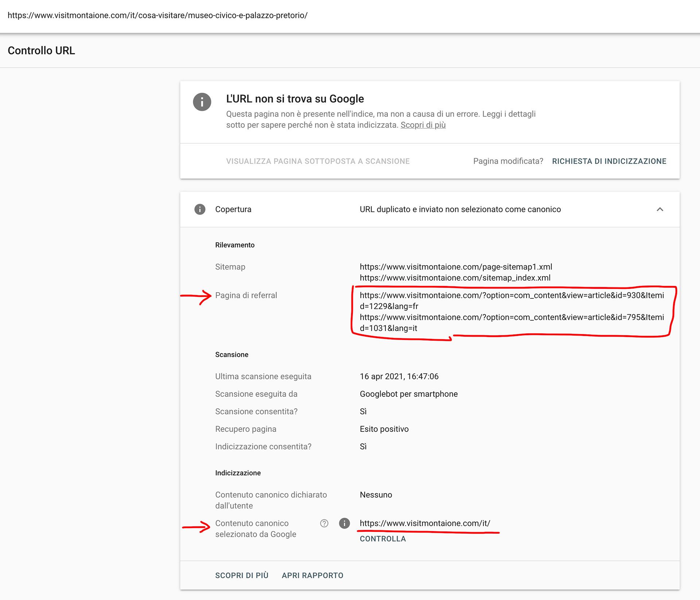Click the last crawl date '16 apr 2021, 16:47:06'

click(x=399, y=376)
